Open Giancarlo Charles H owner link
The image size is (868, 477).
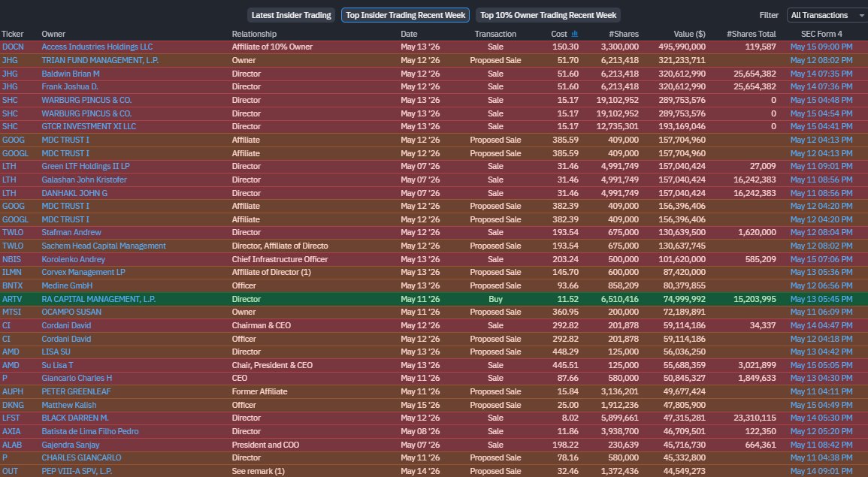(77, 379)
